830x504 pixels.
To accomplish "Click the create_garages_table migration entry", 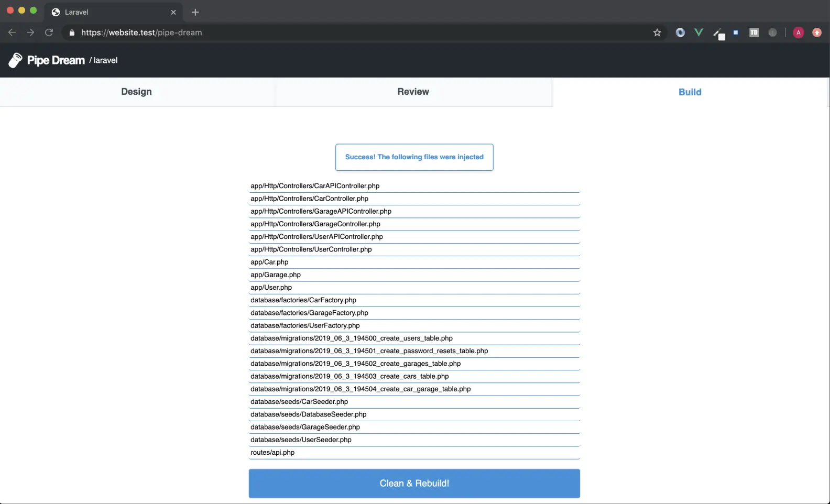I will (414, 364).
